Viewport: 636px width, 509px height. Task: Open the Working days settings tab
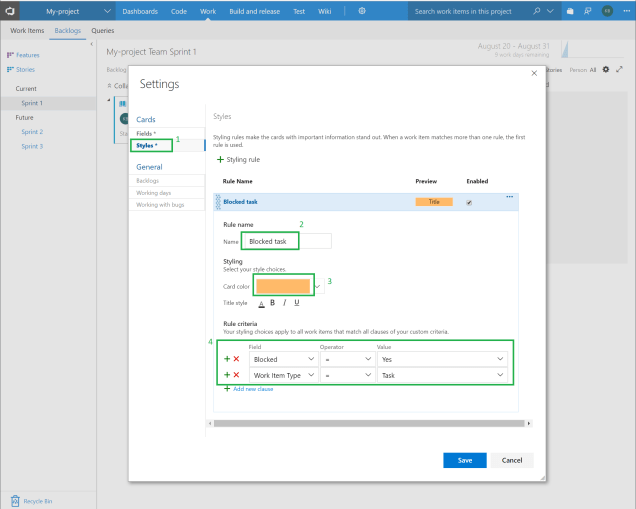(x=153, y=192)
